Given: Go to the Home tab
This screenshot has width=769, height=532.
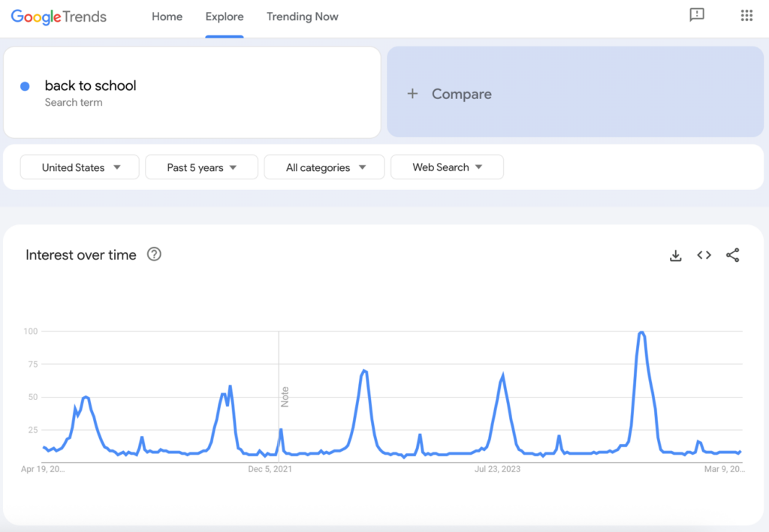Looking at the screenshot, I should click(x=167, y=17).
